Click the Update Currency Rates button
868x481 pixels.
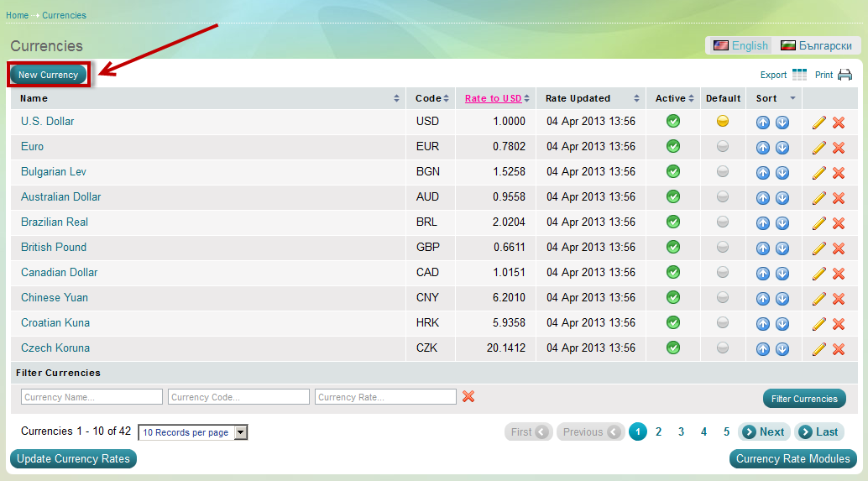(x=73, y=458)
